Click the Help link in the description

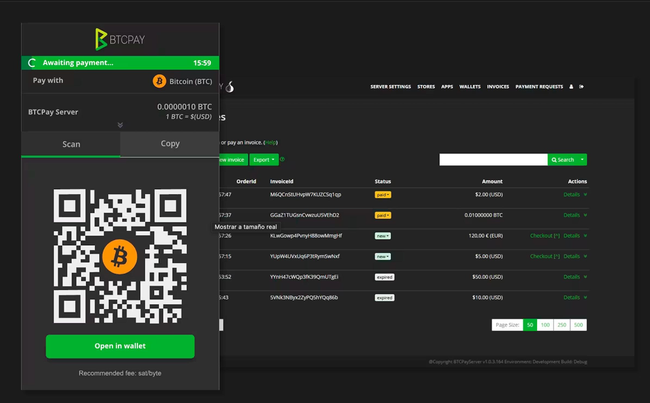click(x=271, y=143)
